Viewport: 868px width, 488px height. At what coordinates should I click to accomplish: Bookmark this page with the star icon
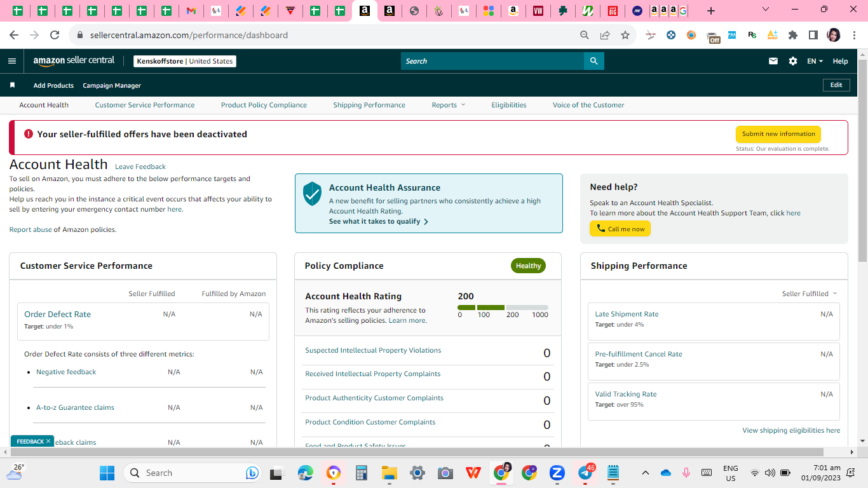tap(625, 35)
